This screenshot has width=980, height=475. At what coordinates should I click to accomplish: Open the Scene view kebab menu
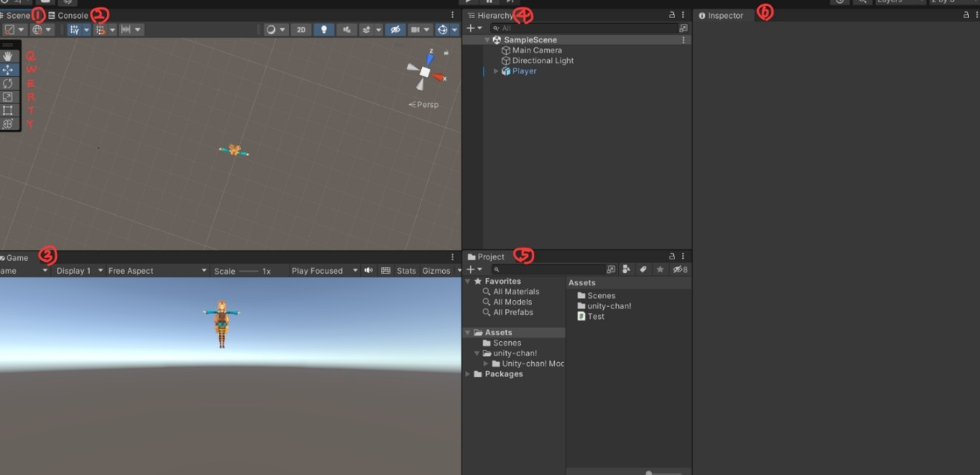coord(452,15)
